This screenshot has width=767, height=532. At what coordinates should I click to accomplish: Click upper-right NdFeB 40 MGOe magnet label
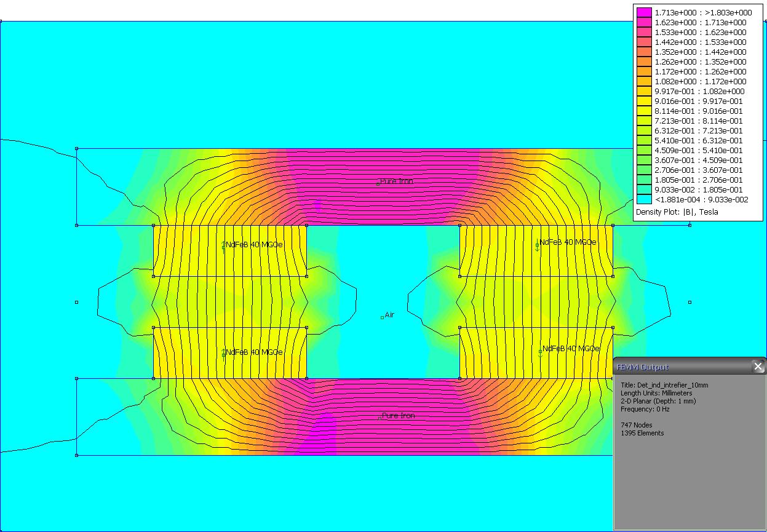click(x=566, y=242)
